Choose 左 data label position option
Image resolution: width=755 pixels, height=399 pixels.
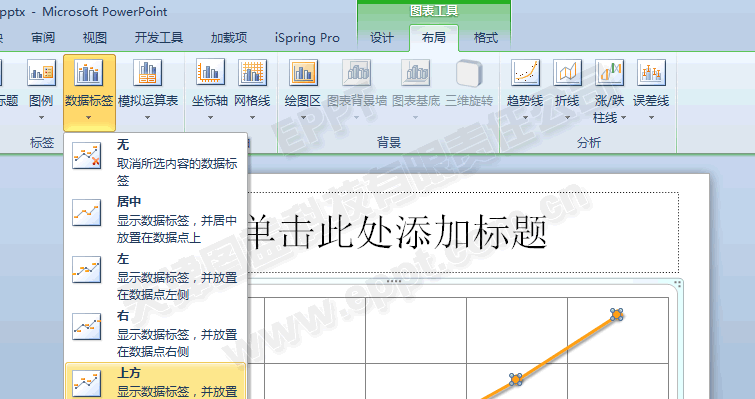(155, 276)
